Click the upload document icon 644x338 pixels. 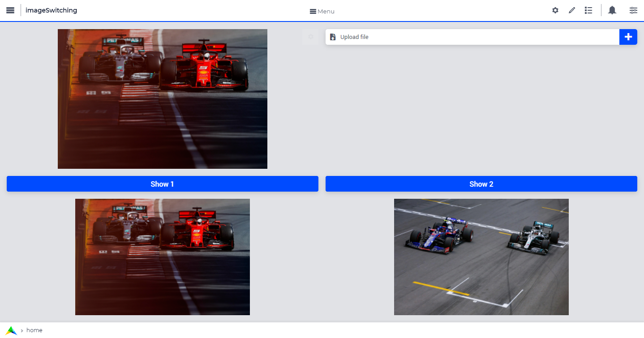(333, 37)
